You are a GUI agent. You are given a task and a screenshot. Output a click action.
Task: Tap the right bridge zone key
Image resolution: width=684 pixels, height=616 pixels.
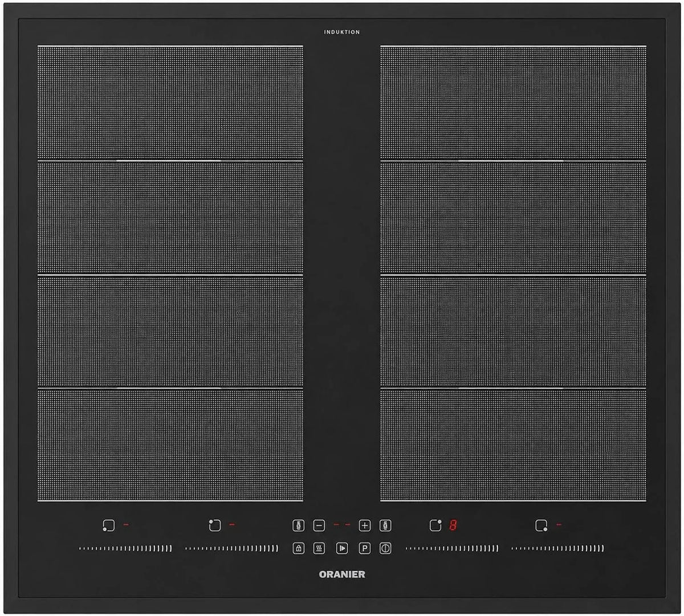385,525
